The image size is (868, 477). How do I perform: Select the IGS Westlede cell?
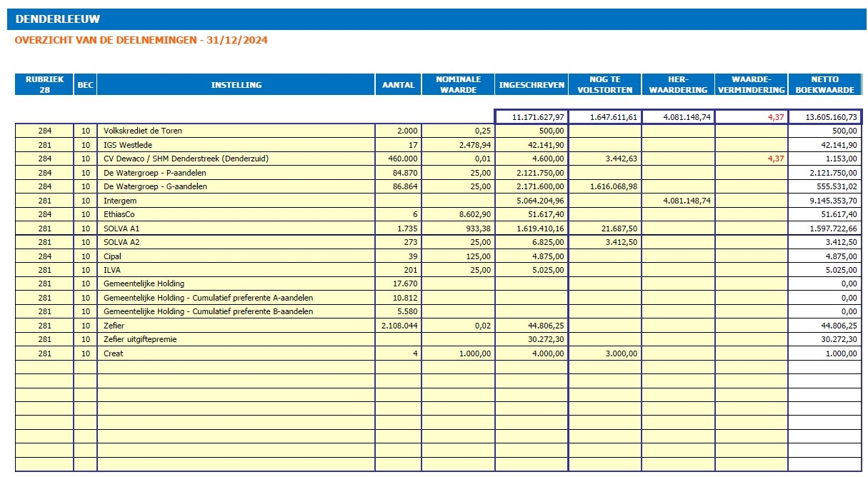[236, 145]
